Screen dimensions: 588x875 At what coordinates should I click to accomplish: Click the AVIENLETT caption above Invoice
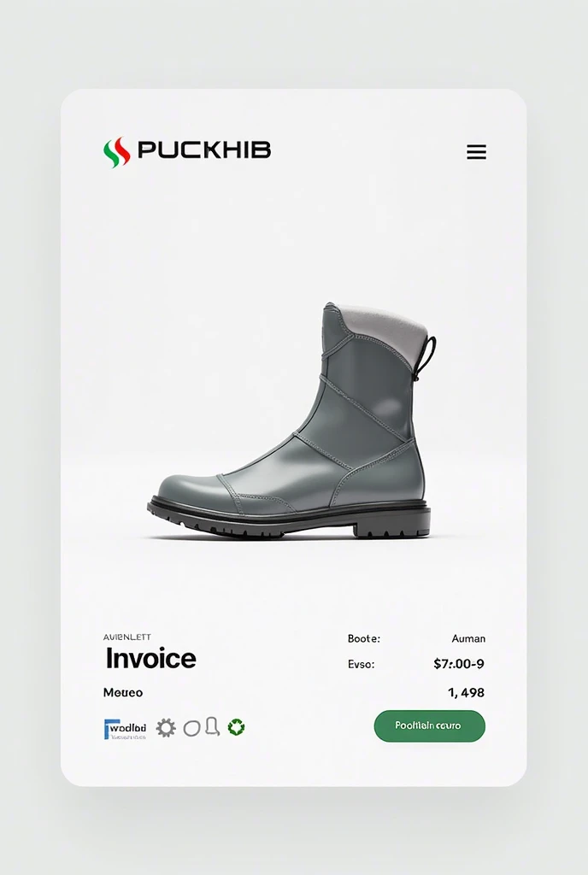point(127,637)
